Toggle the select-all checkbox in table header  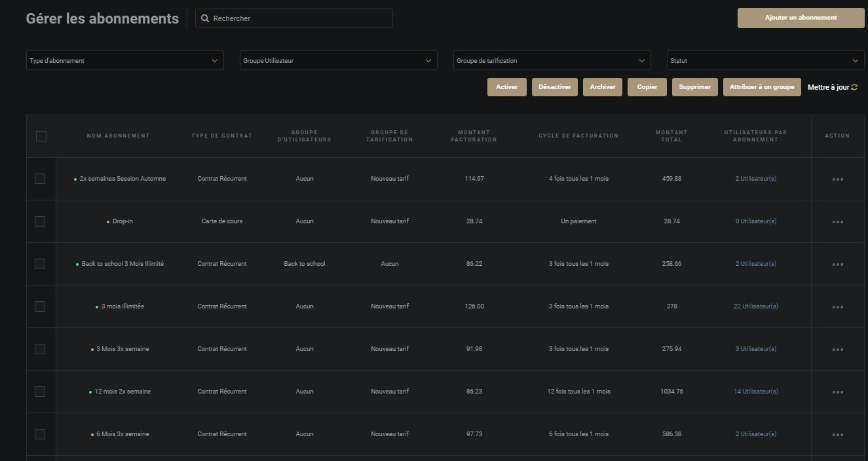pyautogui.click(x=41, y=136)
